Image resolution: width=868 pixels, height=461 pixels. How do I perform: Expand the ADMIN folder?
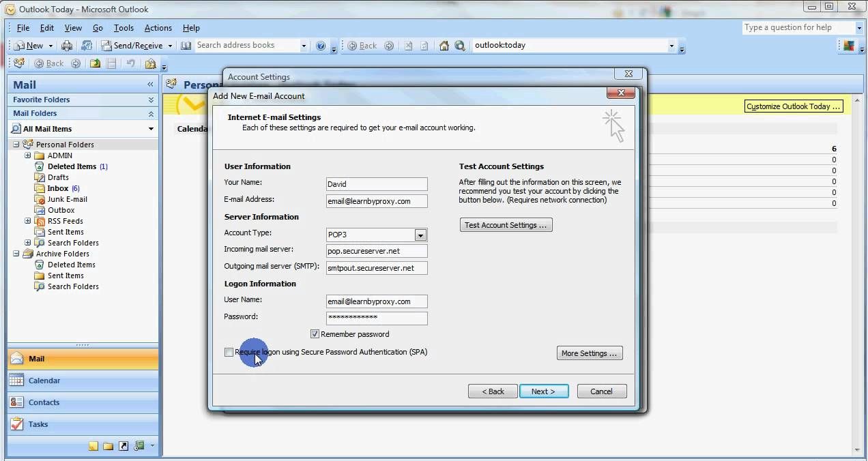point(28,155)
